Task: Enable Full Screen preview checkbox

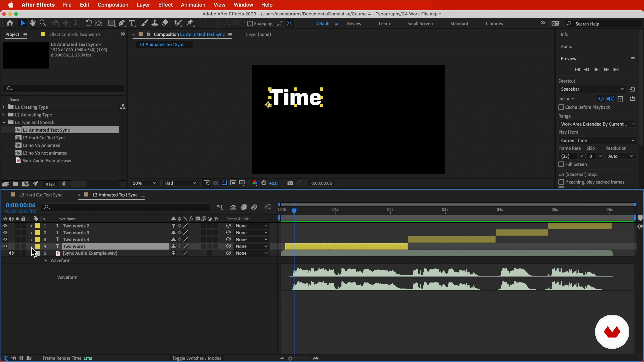Action: (x=561, y=164)
